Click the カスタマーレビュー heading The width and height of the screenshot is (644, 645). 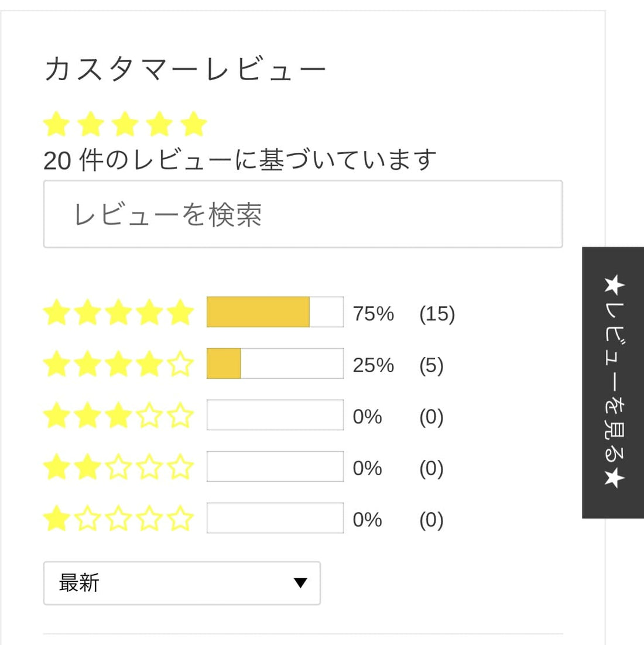click(185, 70)
